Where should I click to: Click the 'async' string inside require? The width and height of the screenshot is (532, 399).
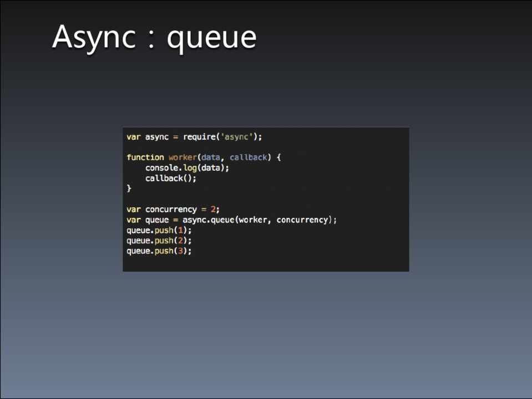tap(237, 136)
